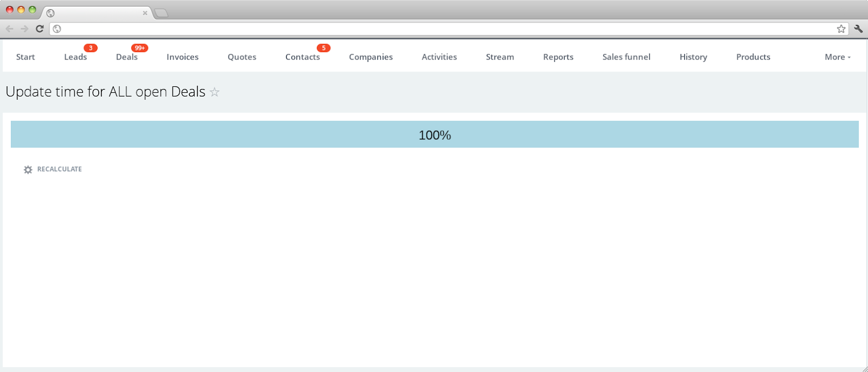The height and width of the screenshot is (372, 868).
Task: Reload the page with refresh icon
Action: 40,29
